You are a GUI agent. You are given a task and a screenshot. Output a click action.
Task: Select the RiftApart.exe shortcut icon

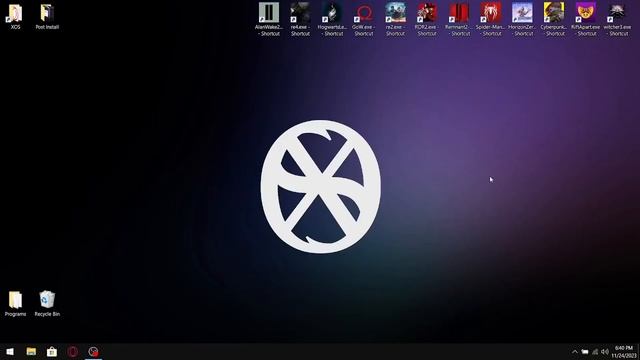point(585,19)
